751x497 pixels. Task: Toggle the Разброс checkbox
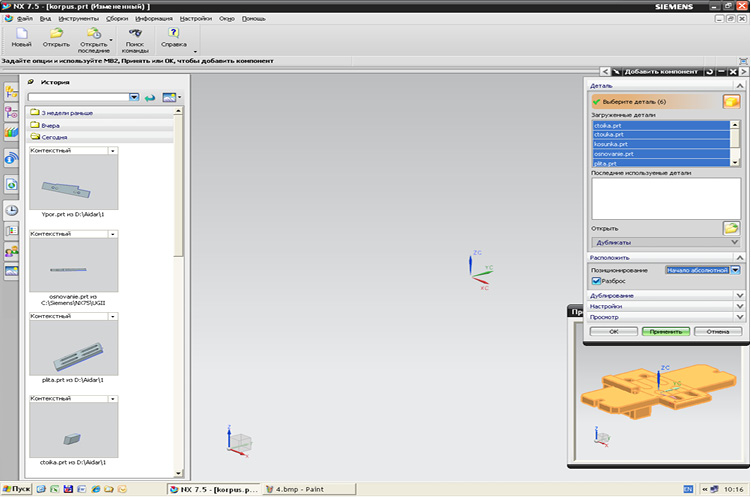tap(596, 281)
